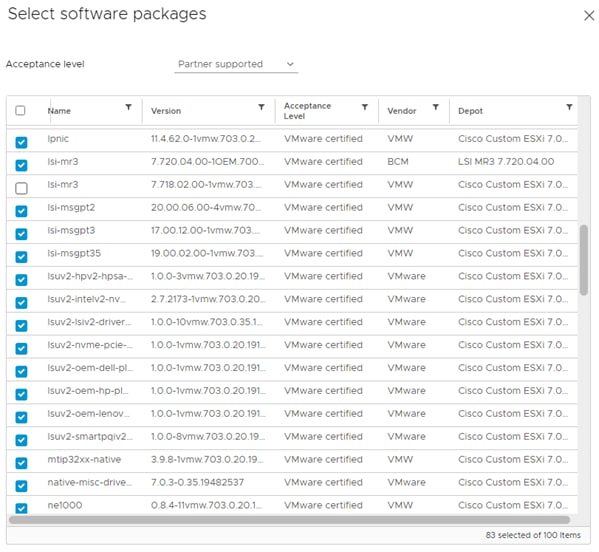Click version 20.00.06.00-4vmw.70 cell
This screenshot has width=599, height=552.
point(206,207)
